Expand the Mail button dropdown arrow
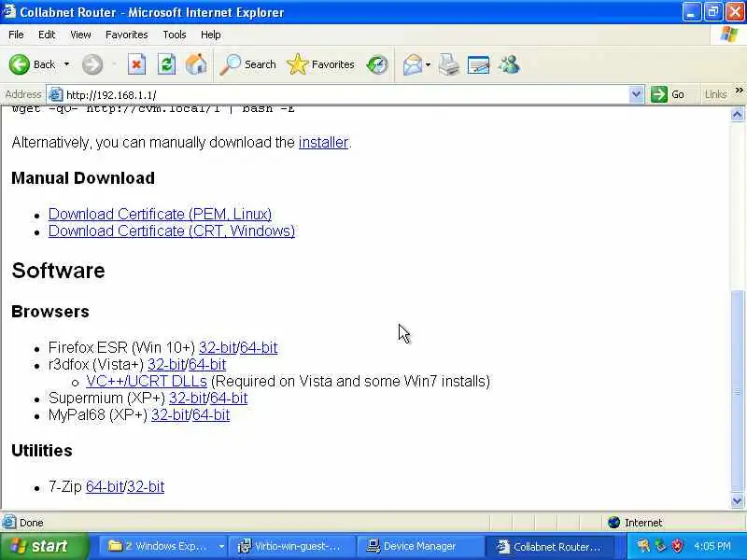This screenshot has width=747, height=560. (x=428, y=64)
